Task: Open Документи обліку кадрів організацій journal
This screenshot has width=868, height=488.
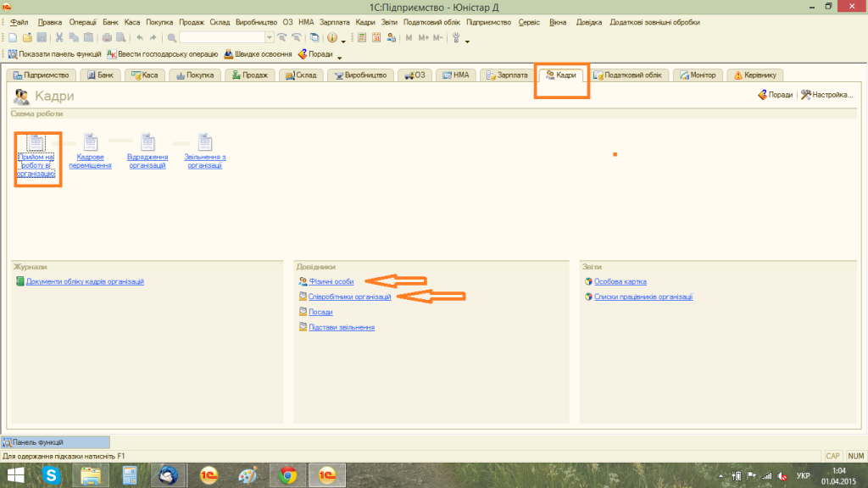Action: pos(85,281)
